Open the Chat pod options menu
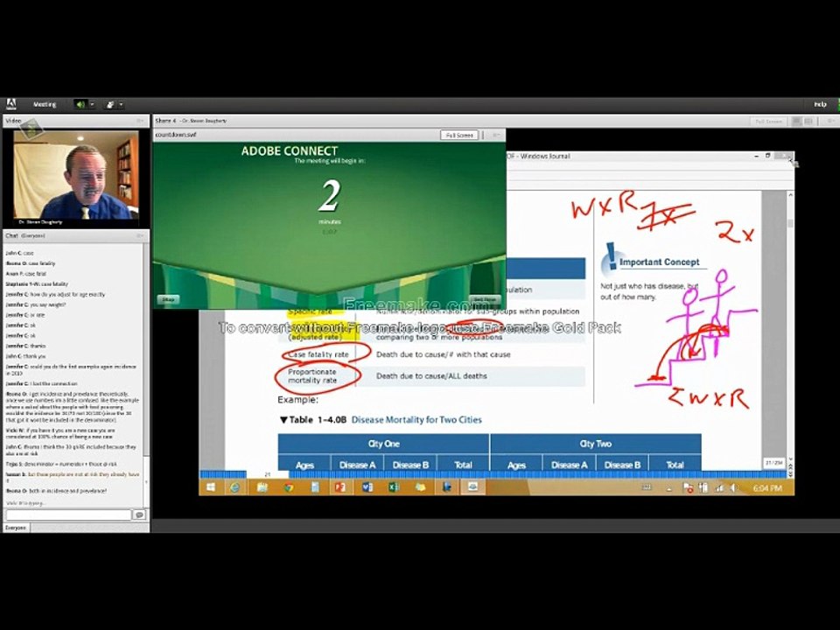Viewport: 840px width, 630px height. (140, 235)
